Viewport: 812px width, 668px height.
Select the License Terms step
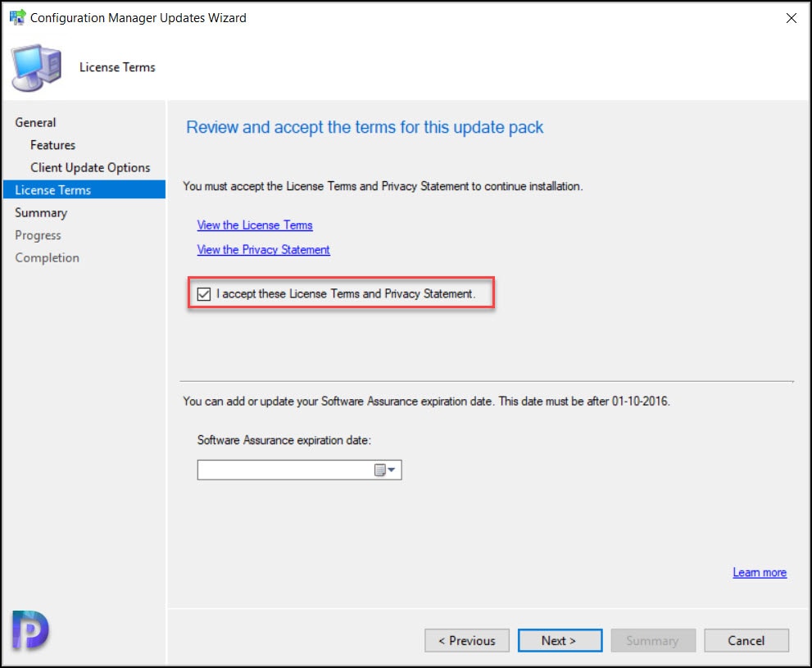84,190
